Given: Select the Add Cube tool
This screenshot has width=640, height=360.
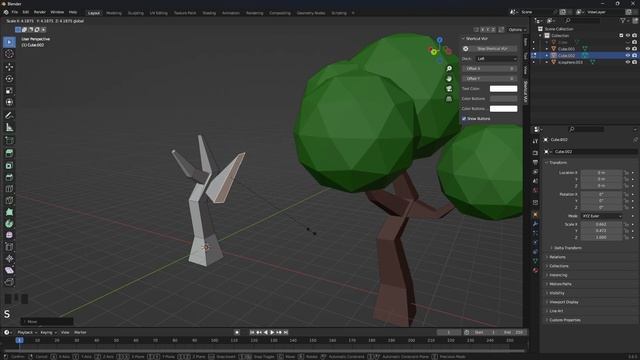Looking at the screenshot, I should (9, 140).
